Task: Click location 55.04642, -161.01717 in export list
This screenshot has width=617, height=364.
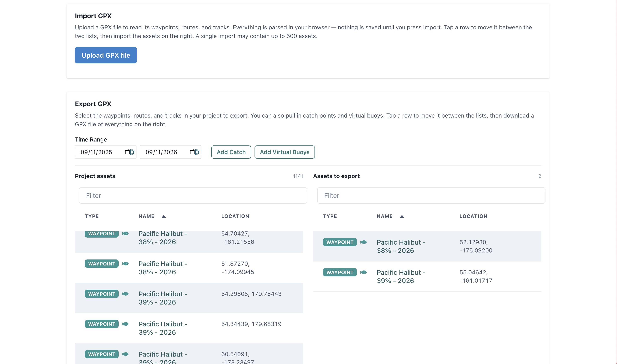Action: pos(476,276)
